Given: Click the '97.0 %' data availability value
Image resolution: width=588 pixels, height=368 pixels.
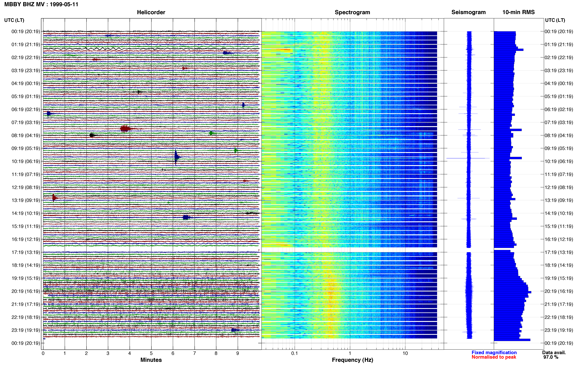Looking at the screenshot, I should click(551, 357).
